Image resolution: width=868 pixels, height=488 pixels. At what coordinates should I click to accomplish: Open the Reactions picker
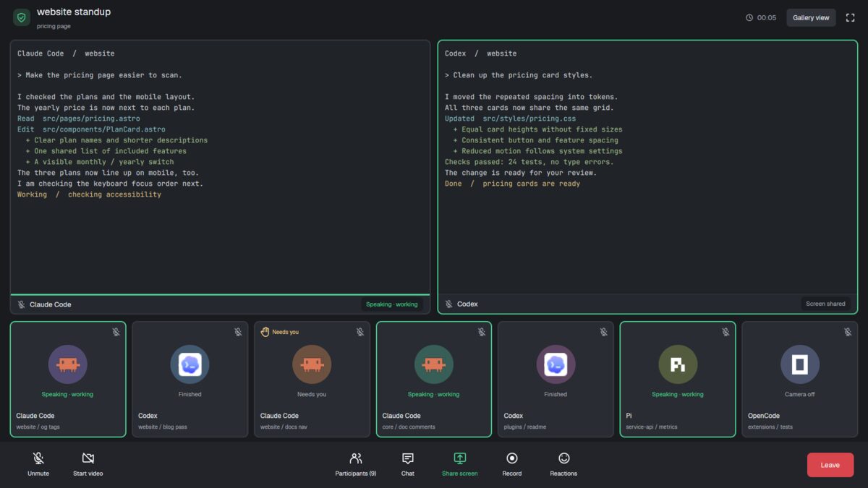click(563, 464)
